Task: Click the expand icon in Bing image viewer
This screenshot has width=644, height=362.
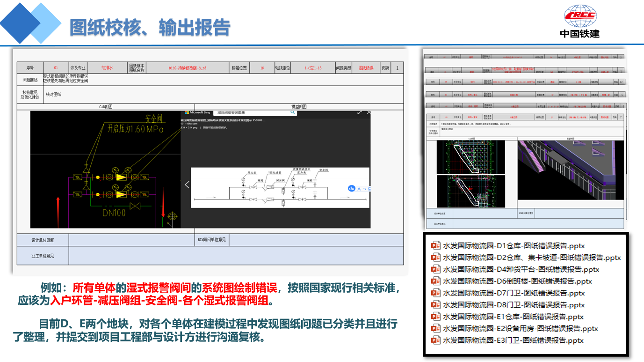Action: (360, 113)
